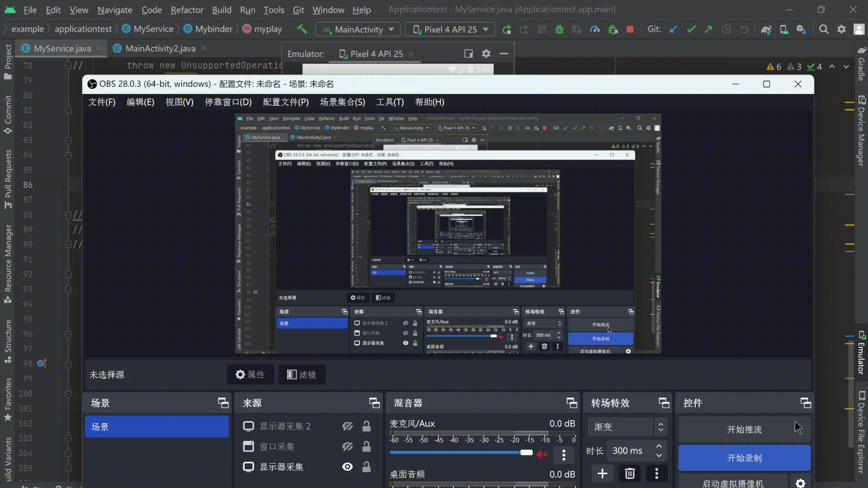Click the Debug app bug icon

(559, 29)
